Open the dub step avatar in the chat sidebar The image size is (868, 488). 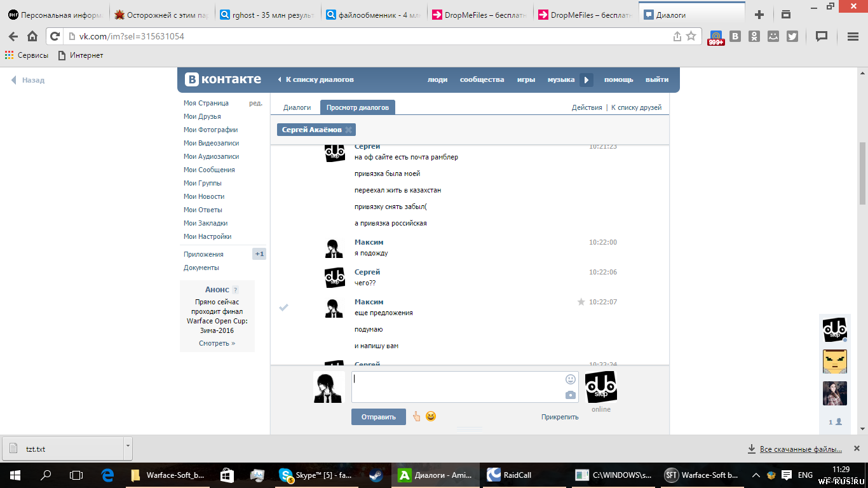tap(834, 330)
